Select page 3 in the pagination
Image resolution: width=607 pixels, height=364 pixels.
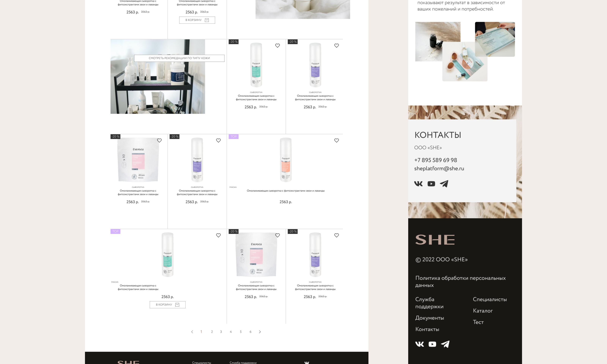[221, 332]
